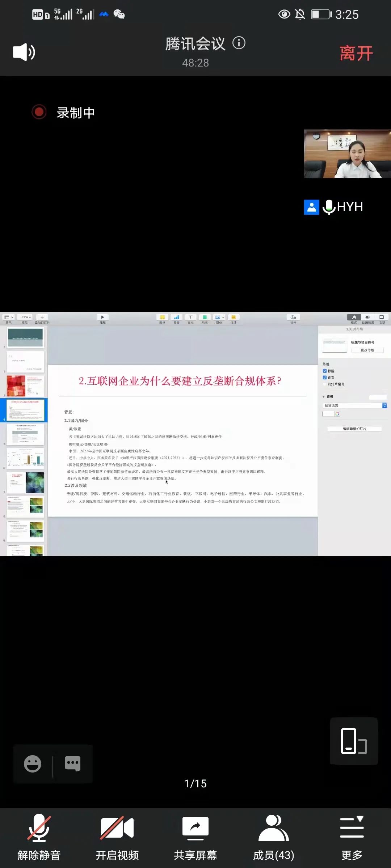Open the chat message bubble
The image size is (391, 868).
coord(72,763)
